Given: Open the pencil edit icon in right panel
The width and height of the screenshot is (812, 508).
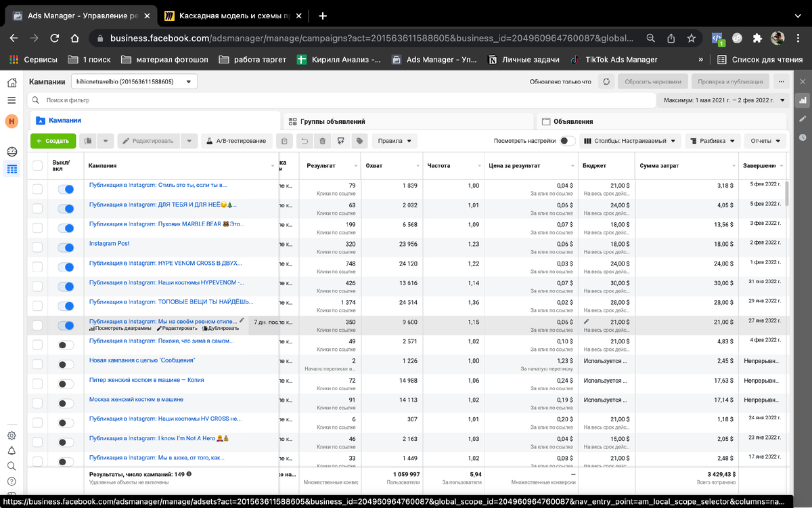Looking at the screenshot, I should tap(803, 119).
